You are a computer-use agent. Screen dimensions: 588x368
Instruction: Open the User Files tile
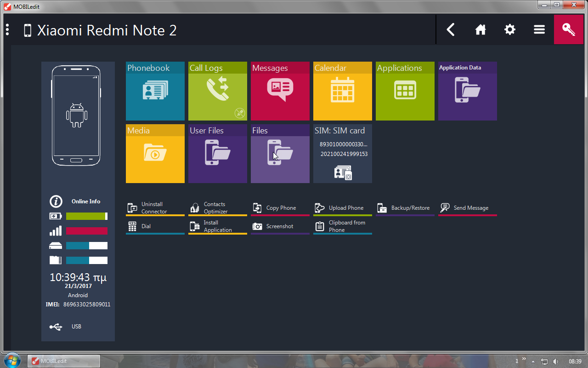(x=218, y=154)
